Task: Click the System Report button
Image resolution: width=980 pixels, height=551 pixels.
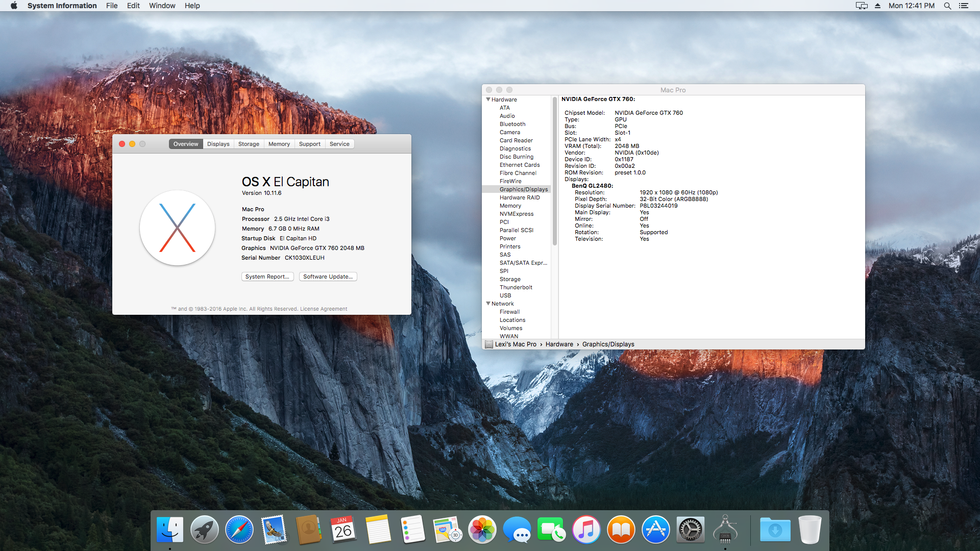Action: (x=267, y=277)
